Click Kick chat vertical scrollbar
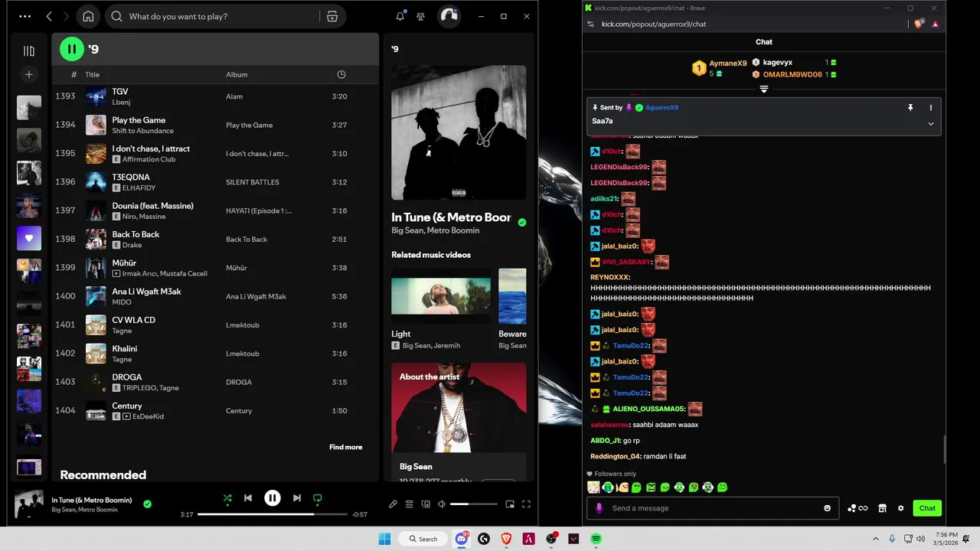 [x=944, y=450]
